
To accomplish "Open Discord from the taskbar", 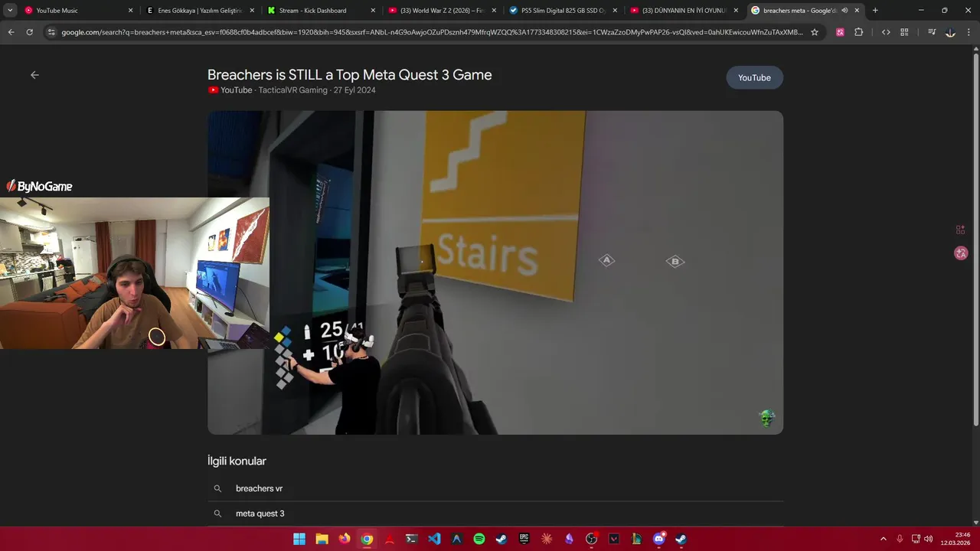I will 659,539.
